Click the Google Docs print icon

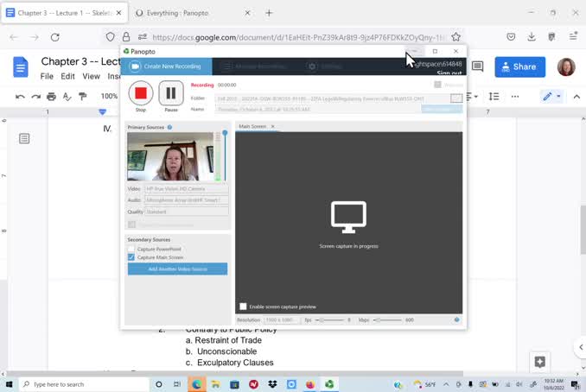[51, 97]
